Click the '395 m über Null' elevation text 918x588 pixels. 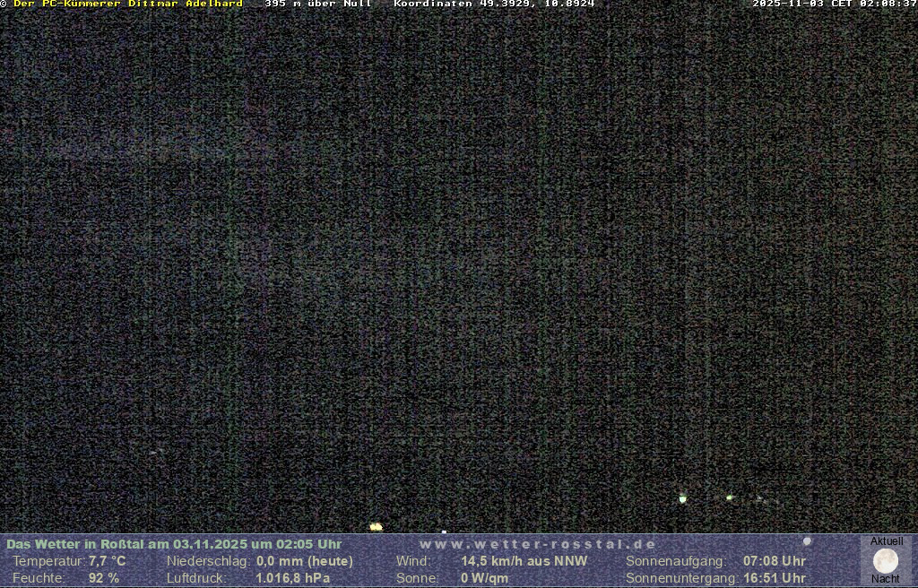coord(318,4)
